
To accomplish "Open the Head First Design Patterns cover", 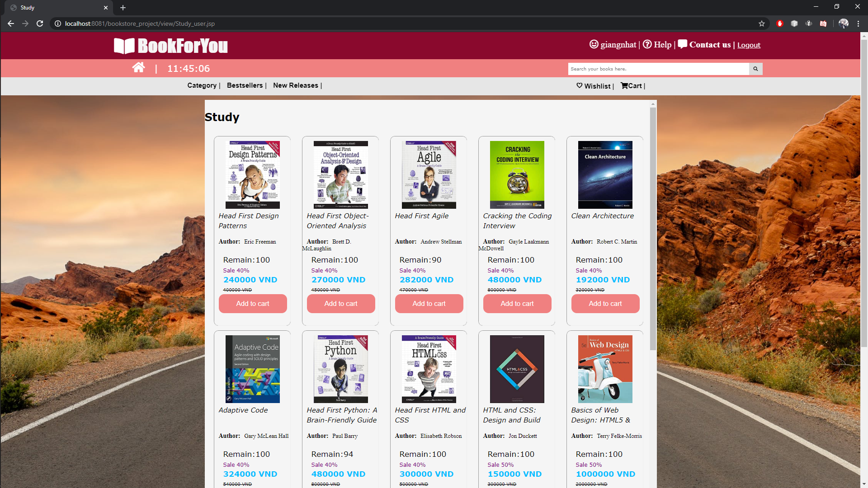I will [253, 175].
